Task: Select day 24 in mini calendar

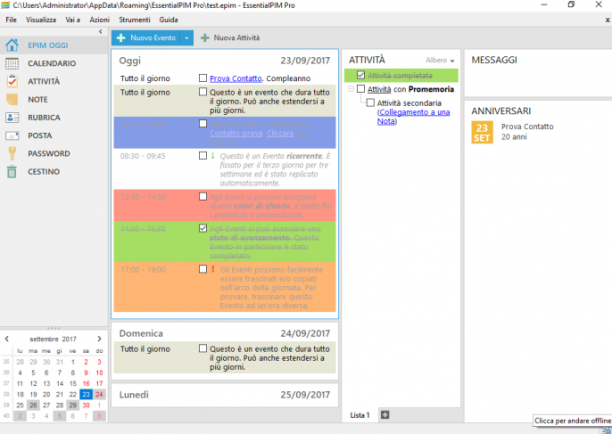Action: tap(99, 394)
